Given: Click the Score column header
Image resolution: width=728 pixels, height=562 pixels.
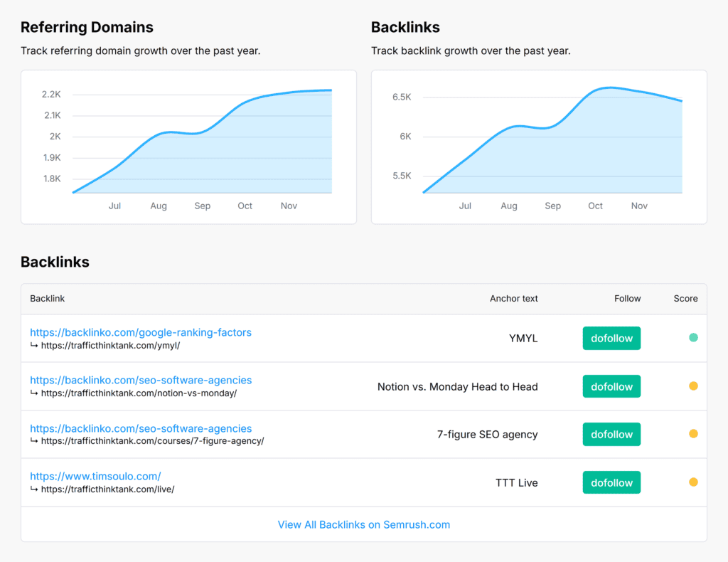Looking at the screenshot, I should click(685, 299).
